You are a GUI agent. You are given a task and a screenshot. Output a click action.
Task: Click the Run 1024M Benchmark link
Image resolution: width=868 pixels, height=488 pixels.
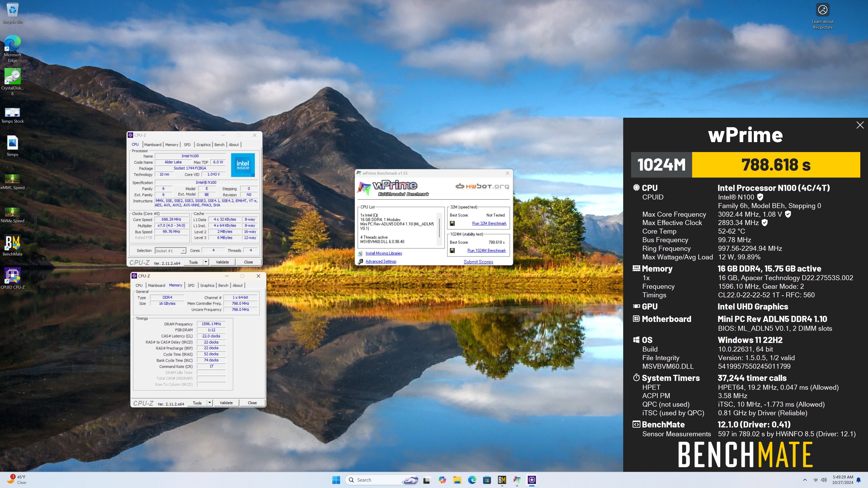(486, 251)
